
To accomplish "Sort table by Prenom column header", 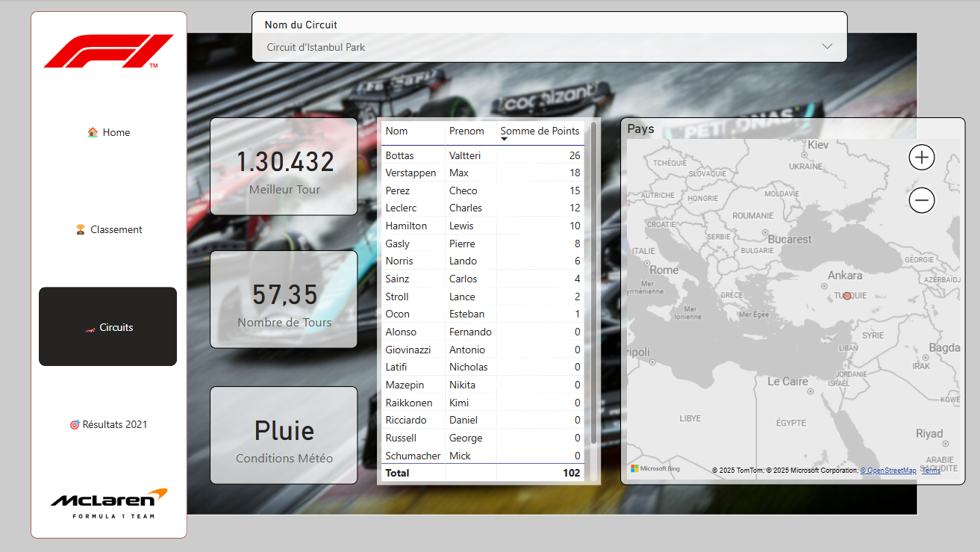I will click(x=466, y=131).
